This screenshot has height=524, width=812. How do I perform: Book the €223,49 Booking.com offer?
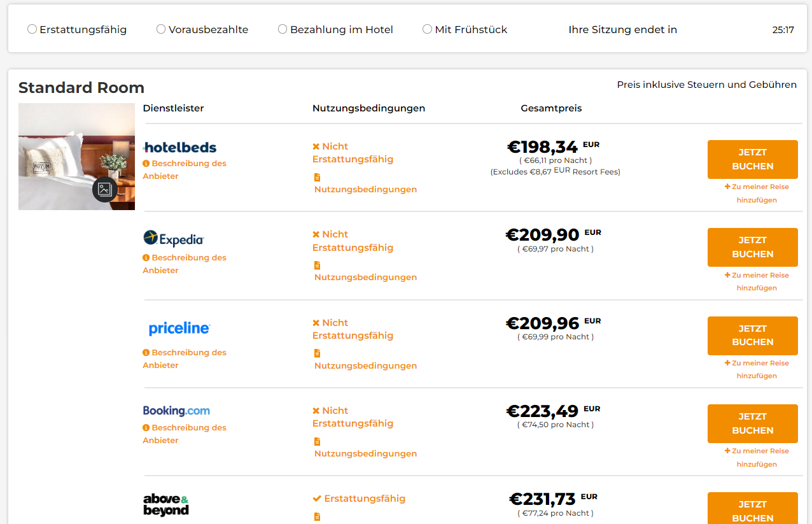(x=752, y=423)
